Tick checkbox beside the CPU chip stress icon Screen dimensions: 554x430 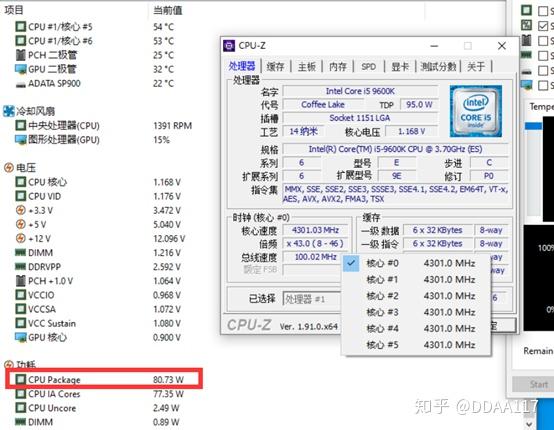pyautogui.click(x=543, y=11)
